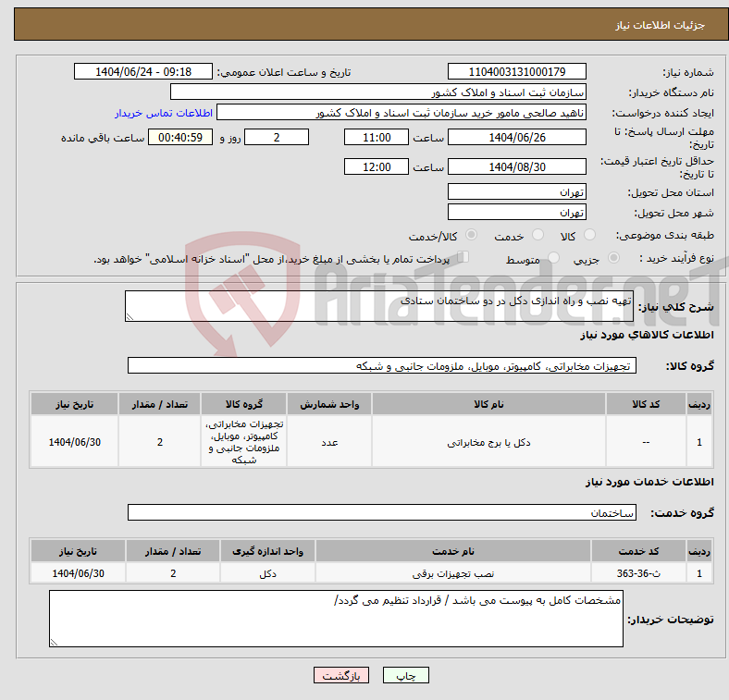Click the request creator field ناهید صالحی

click(402, 113)
